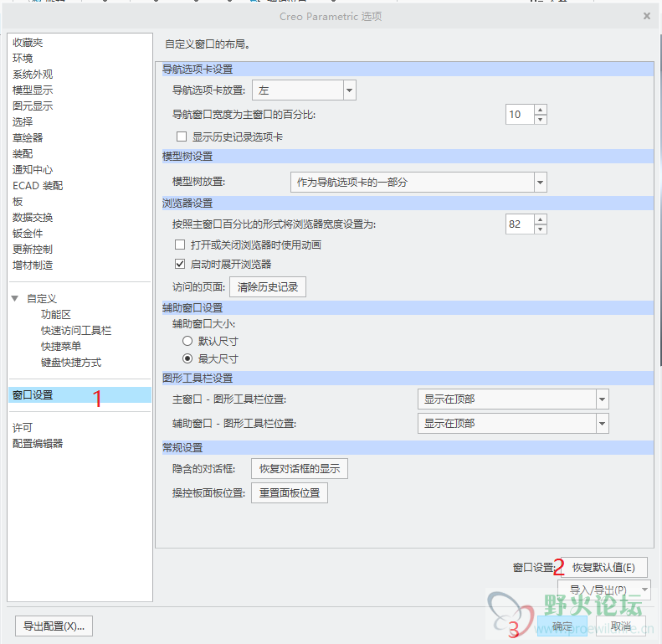The image size is (662, 644).
Task: Select 更新控制 category
Action: (x=33, y=250)
